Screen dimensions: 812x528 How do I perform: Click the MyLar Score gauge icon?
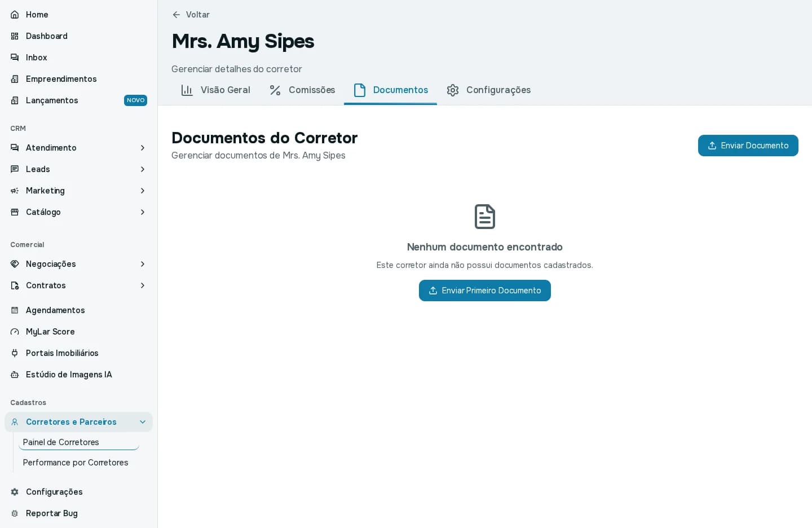15,332
